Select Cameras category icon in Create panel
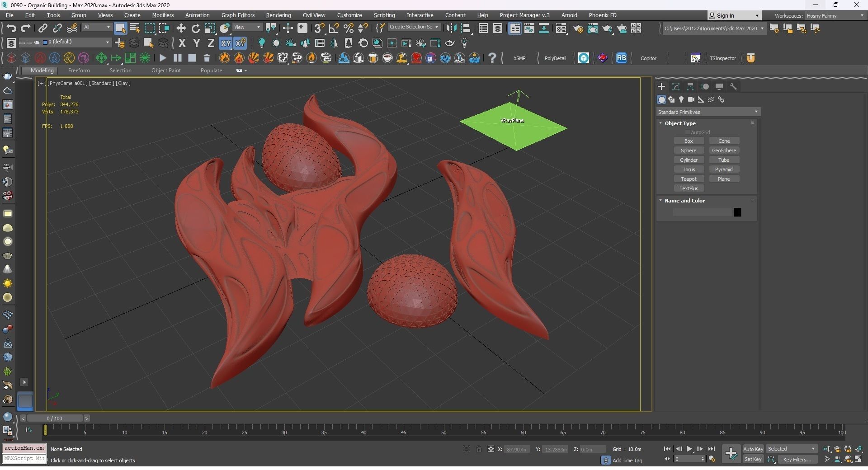 tap(691, 99)
